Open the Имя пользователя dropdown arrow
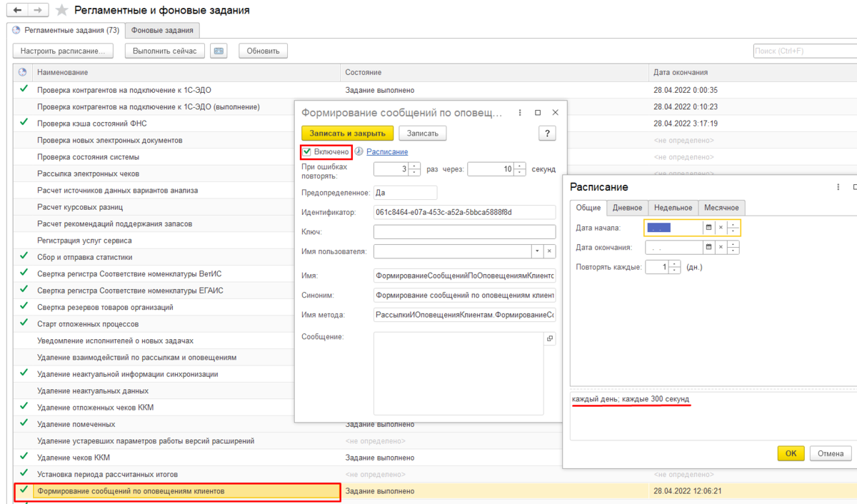The image size is (857, 504). 537,251
